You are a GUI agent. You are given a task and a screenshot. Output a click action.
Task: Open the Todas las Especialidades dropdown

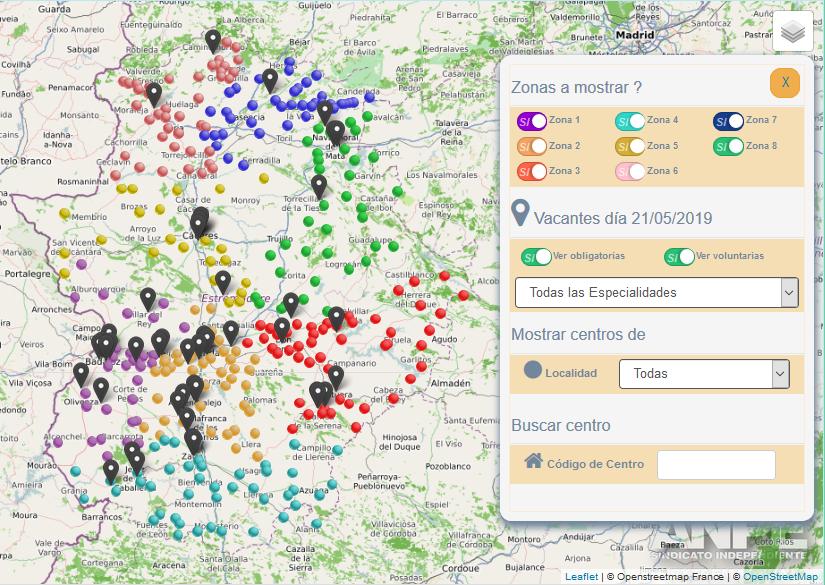point(656,292)
